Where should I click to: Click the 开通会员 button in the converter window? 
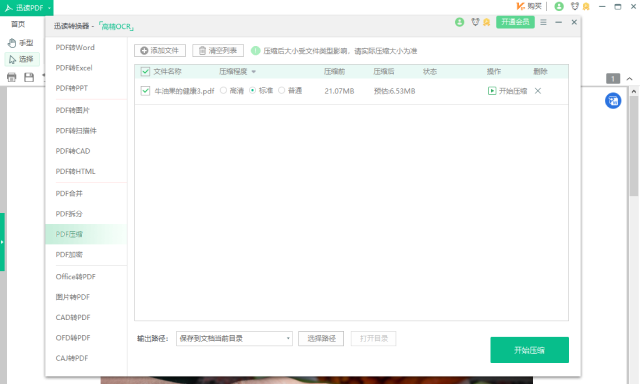coord(515,22)
